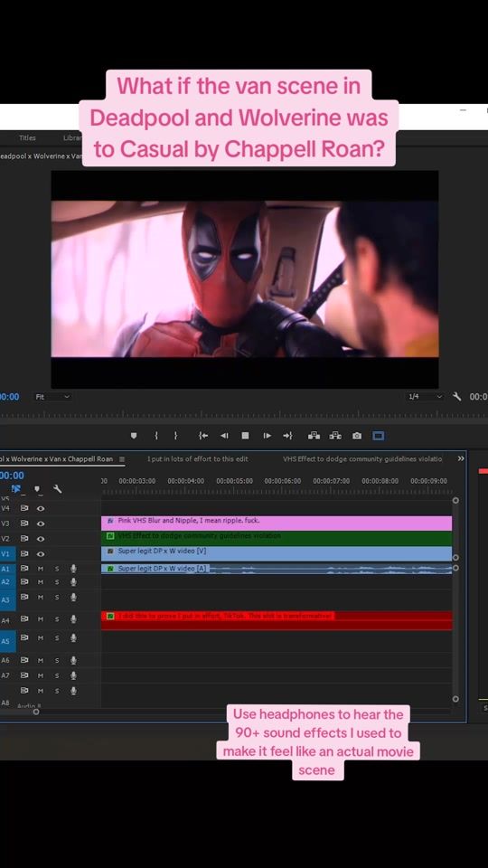Enable voice-over record on track A4
488x868 pixels.
73,618
